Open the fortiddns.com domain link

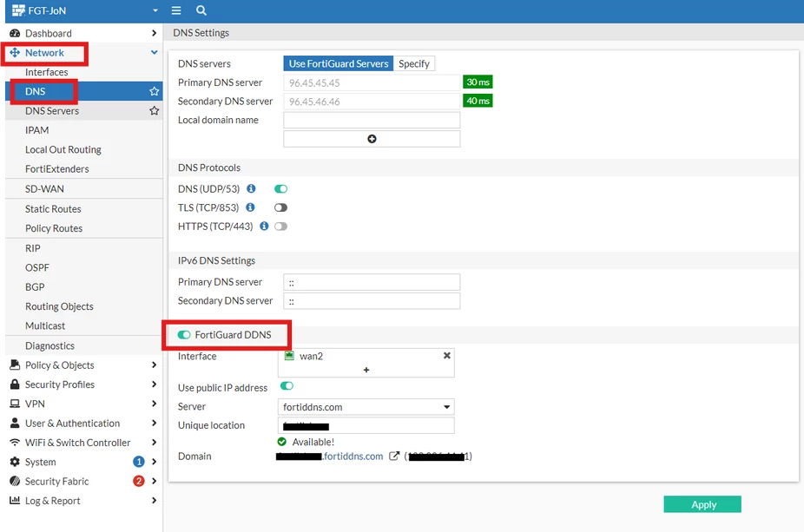click(353, 456)
